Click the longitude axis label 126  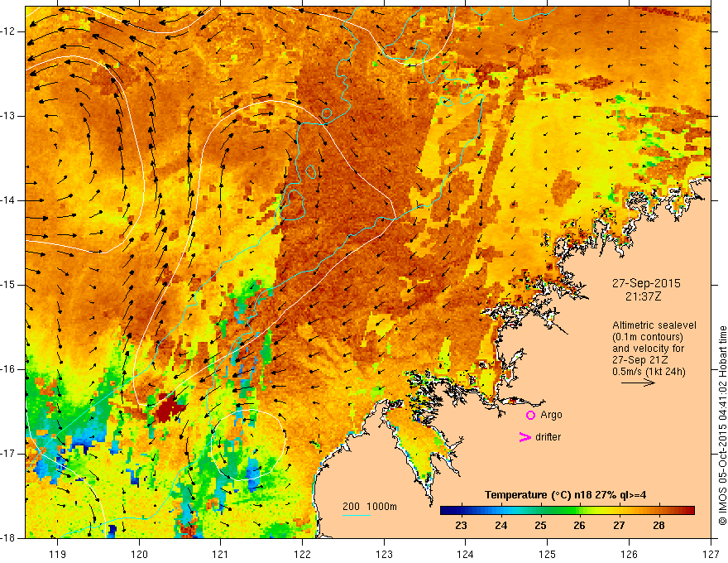(x=629, y=554)
